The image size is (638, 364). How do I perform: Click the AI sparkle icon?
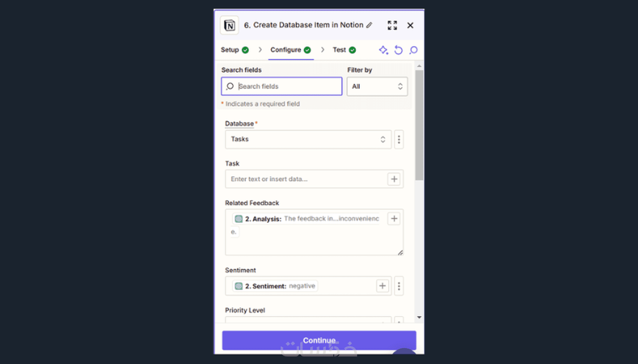[x=383, y=50]
